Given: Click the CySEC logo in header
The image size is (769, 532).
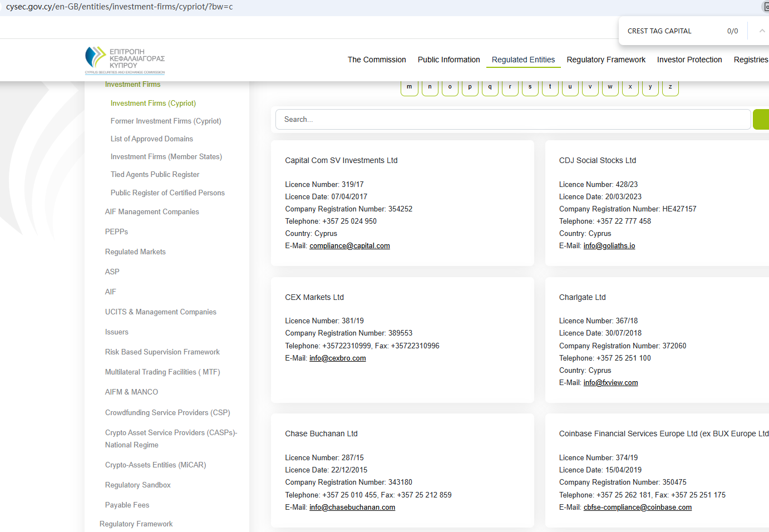Looking at the screenshot, I should [125, 60].
